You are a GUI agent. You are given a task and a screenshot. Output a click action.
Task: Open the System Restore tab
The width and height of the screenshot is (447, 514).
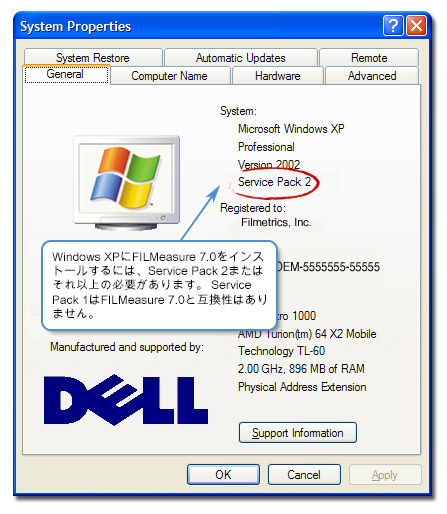pos(93,57)
